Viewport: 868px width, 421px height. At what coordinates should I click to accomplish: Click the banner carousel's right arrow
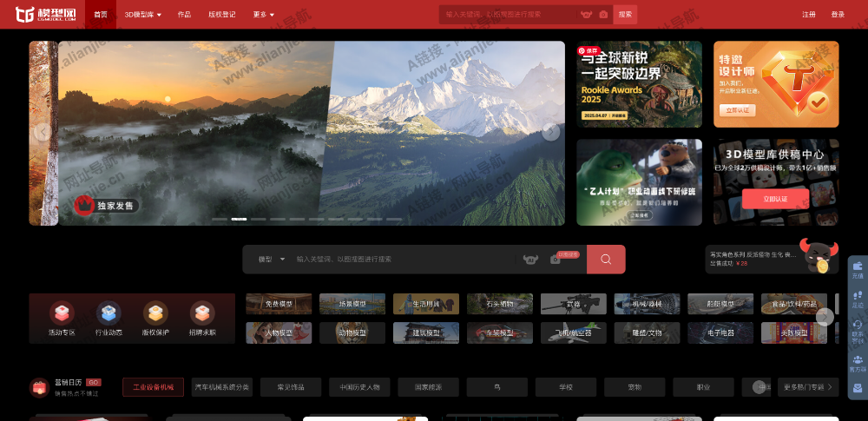click(550, 132)
